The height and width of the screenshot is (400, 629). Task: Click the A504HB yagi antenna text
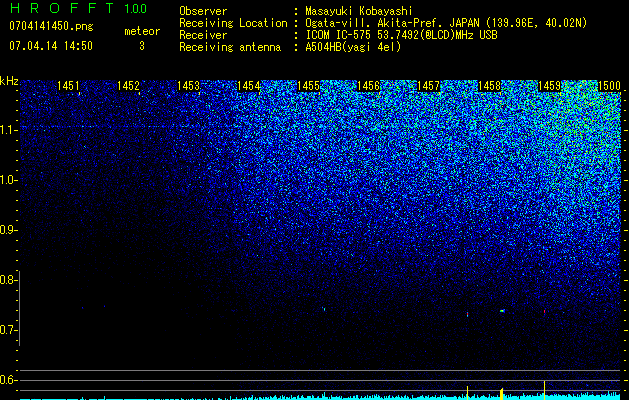[x=353, y=47]
